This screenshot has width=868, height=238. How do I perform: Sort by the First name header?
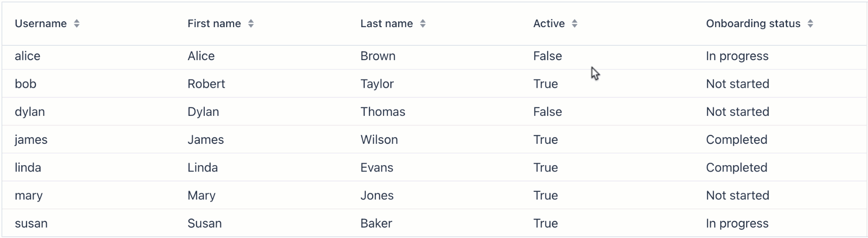[214, 24]
